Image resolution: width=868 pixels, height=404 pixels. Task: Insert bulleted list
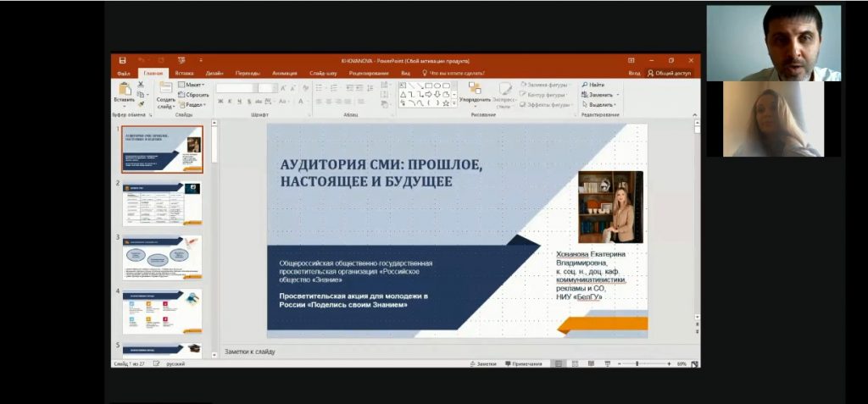(320, 88)
